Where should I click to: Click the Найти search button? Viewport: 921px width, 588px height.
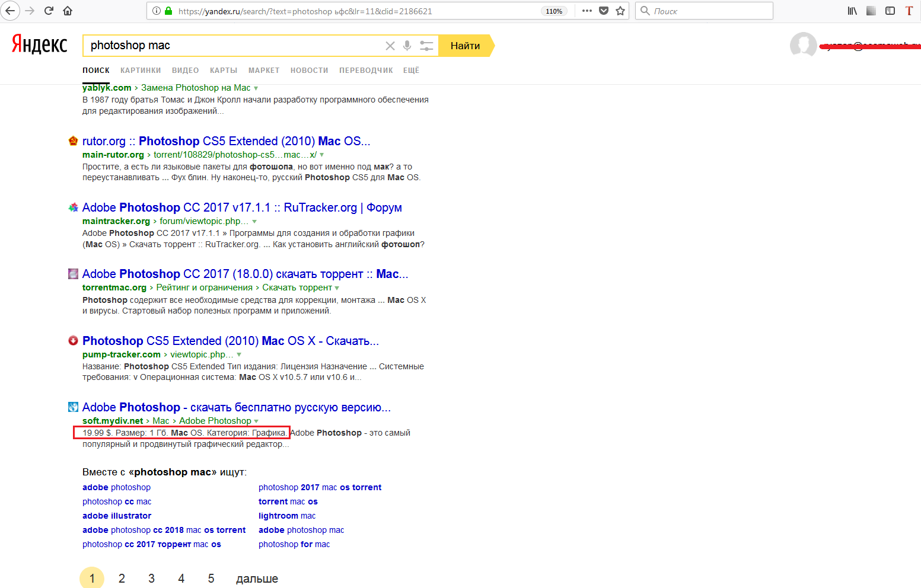(466, 46)
